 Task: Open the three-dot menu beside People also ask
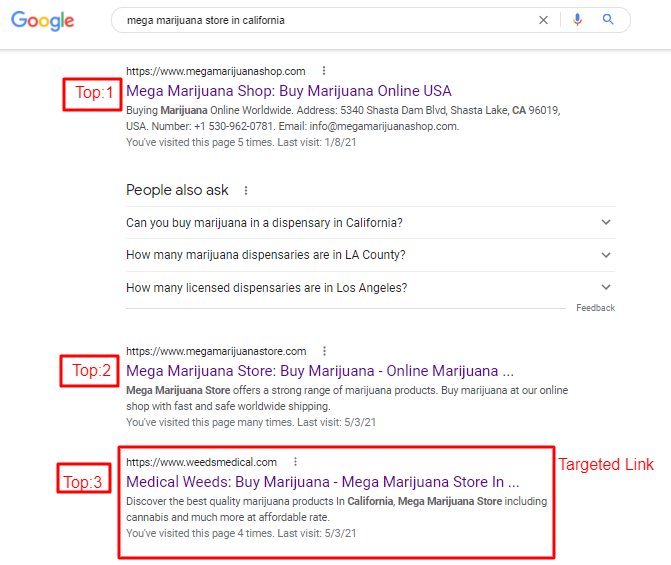(x=246, y=190)
